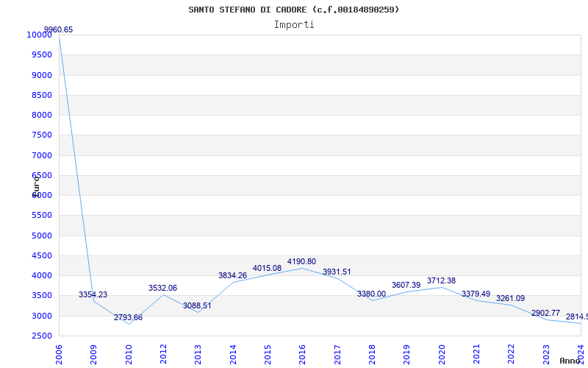
Task: Select the 2024 year tick label
Action: click(581, 353)
